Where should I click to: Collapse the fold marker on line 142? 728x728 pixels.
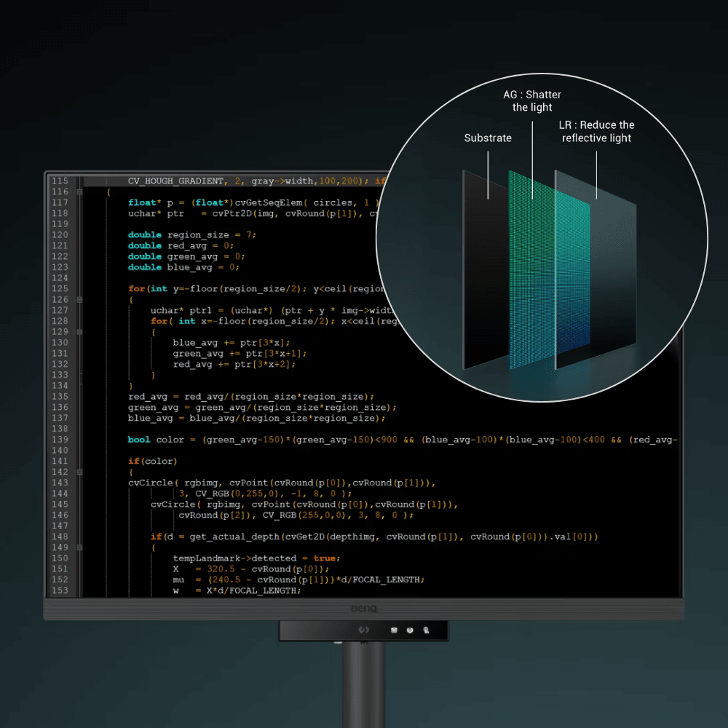point(80,472)
